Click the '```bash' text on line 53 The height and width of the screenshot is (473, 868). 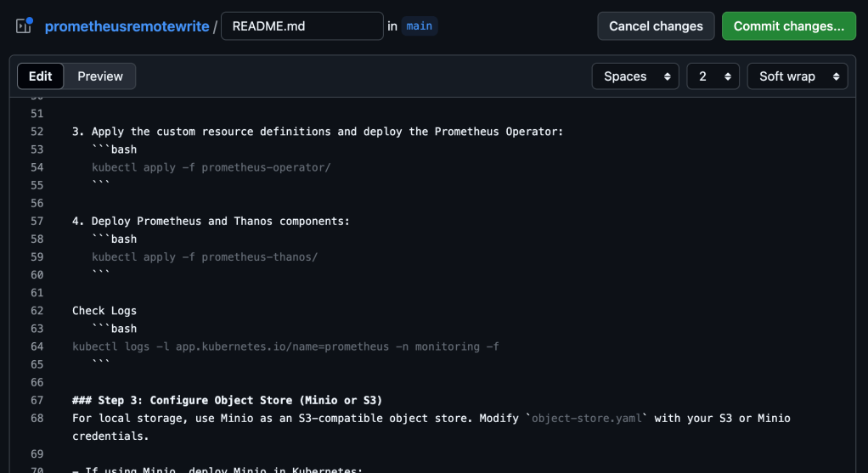(x=114, y=149)
